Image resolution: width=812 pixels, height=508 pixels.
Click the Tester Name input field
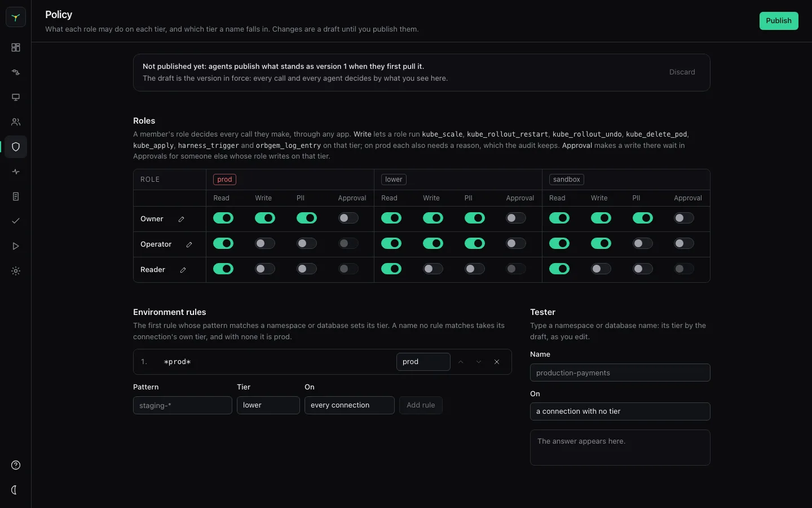tap(620, 373)
